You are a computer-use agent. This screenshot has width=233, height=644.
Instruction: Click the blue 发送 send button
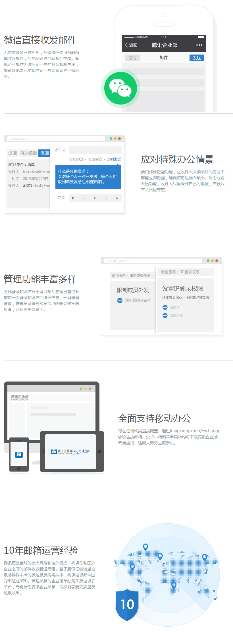197,58
